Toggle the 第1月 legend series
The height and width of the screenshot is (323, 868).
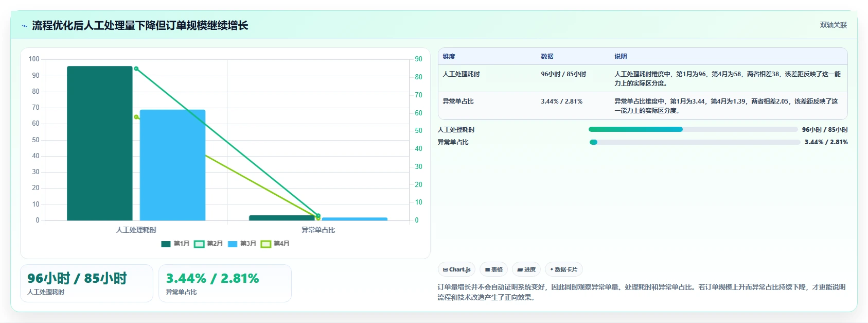click(175, 244)
